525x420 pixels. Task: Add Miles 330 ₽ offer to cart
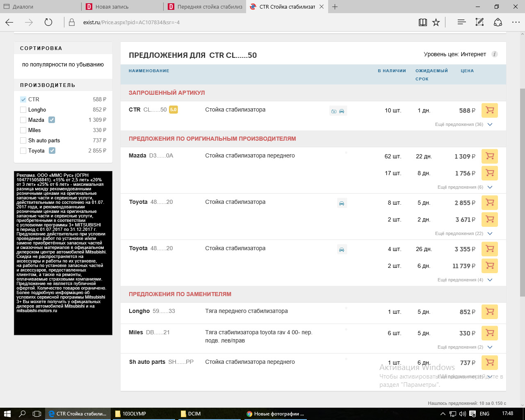pyautogui.click(x=489, y=333)
